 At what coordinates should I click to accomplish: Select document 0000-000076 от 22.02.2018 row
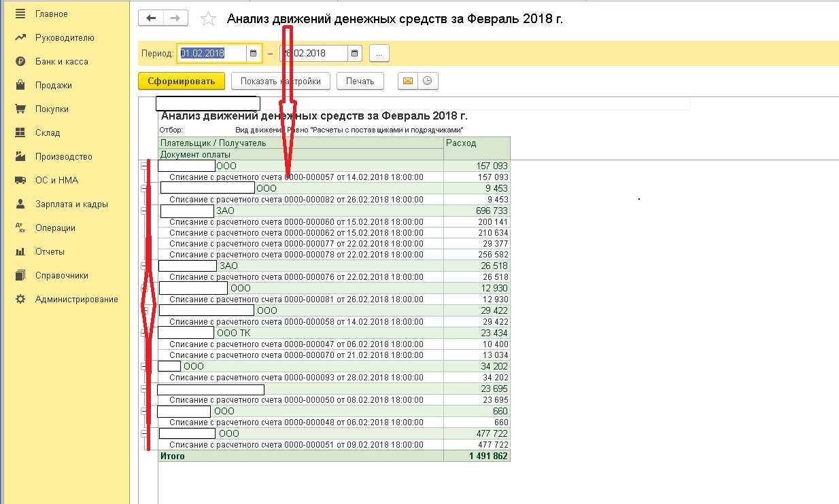coord(301,276)
